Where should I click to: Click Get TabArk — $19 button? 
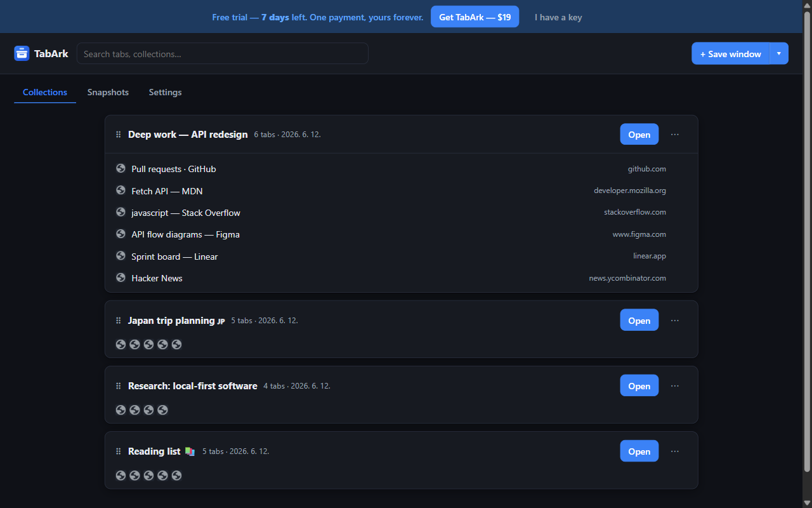coord(475,17)
